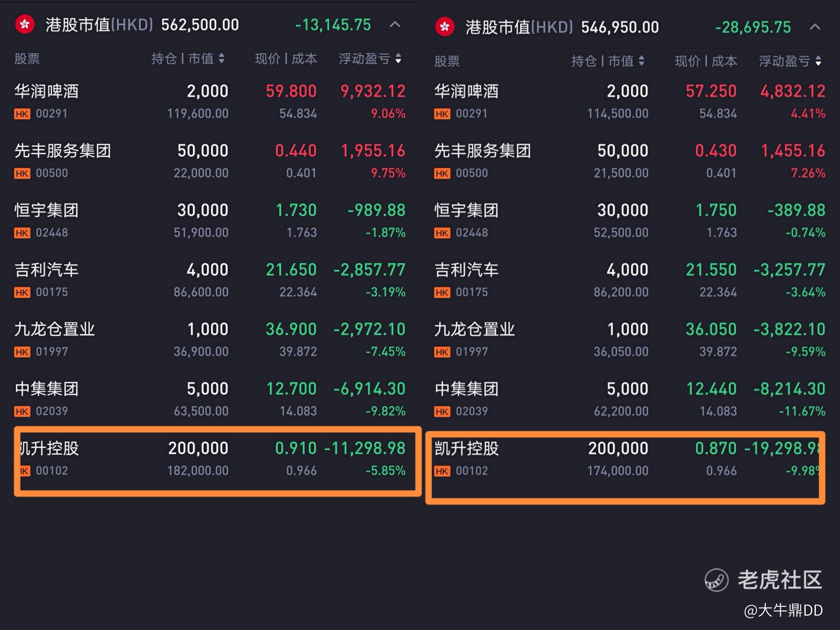Open highlighted 凯升控股 row in right panel
The width and height of the screenshot is (840, 630).
pyautogui.click(x=466, y=449)
